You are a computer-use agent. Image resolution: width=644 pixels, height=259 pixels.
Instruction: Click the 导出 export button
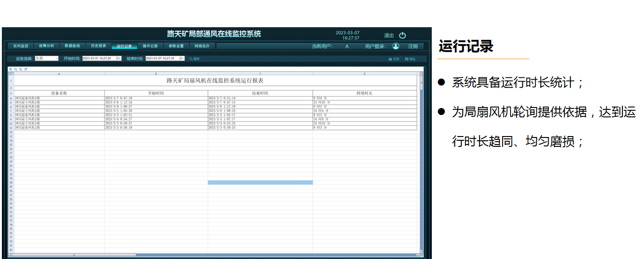pos(410,59)
